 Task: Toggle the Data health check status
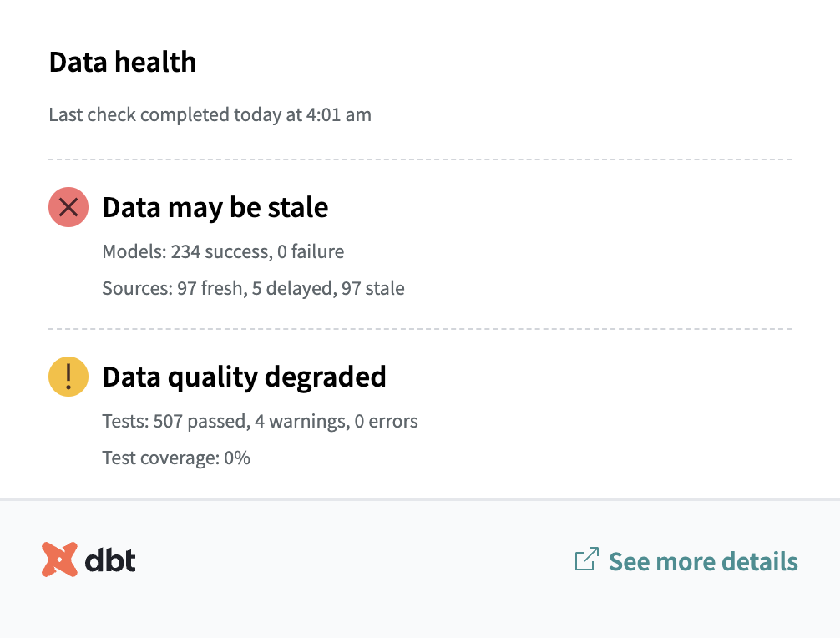pyautogui.click(x=123, y=62)
